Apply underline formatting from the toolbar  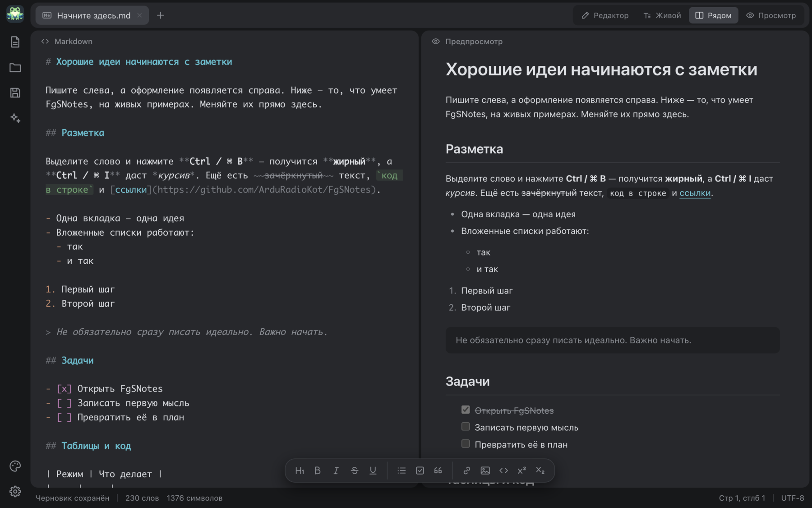pos(373,471)
